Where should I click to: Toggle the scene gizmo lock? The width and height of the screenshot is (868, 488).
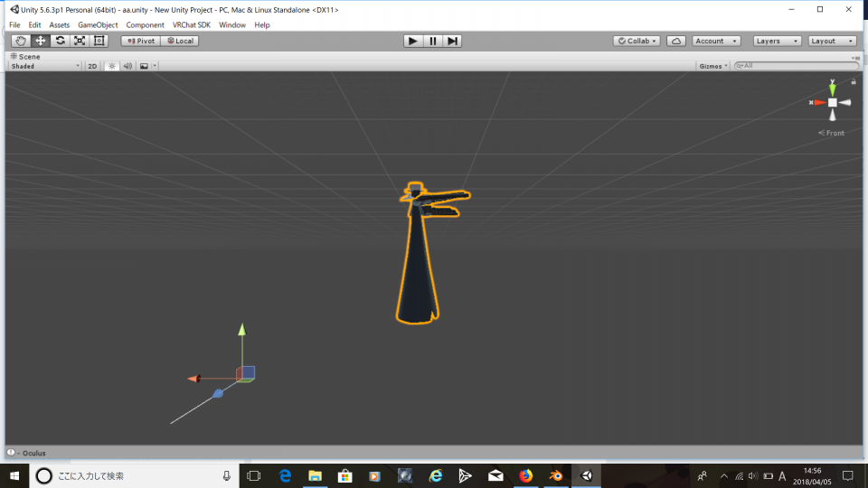854,81
